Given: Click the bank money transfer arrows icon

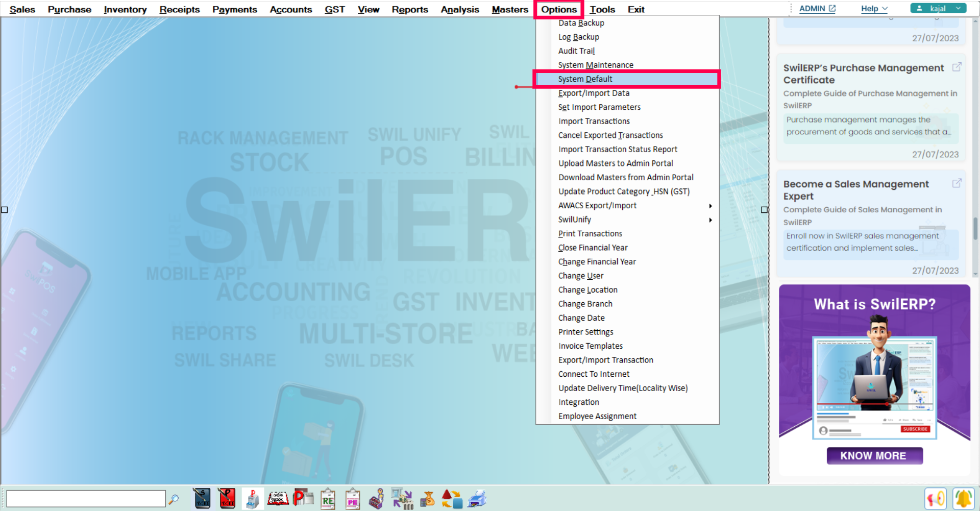Looking at the screenshot, I should click(402, 499).
